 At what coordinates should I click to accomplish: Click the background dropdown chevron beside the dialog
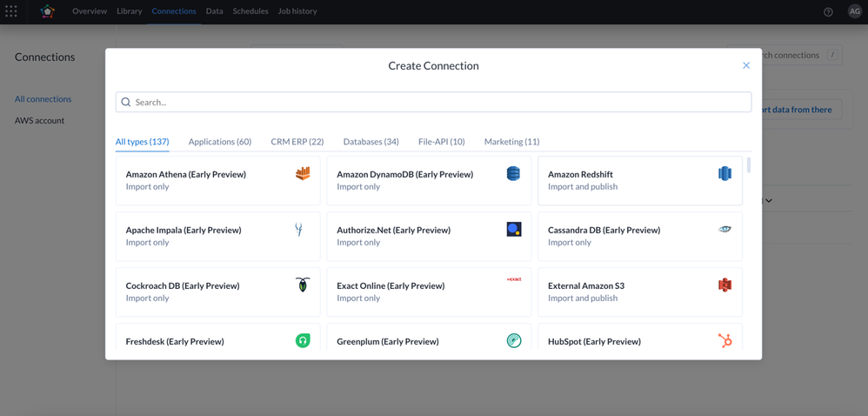point(768,200)
